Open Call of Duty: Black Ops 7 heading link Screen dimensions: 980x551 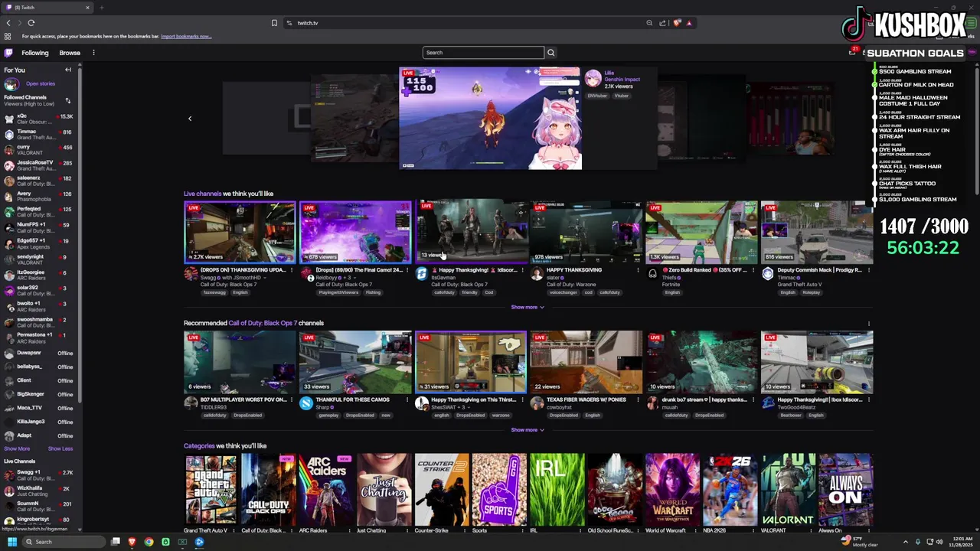pyautogui.click(x=263, y=323)
